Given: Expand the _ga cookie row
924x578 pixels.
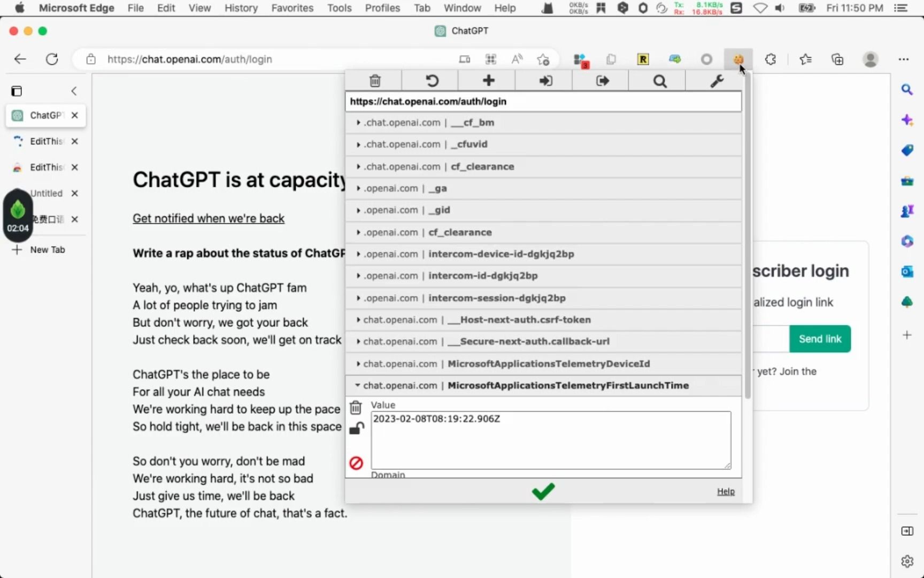Looking at the screenshot, I should 543,188.
